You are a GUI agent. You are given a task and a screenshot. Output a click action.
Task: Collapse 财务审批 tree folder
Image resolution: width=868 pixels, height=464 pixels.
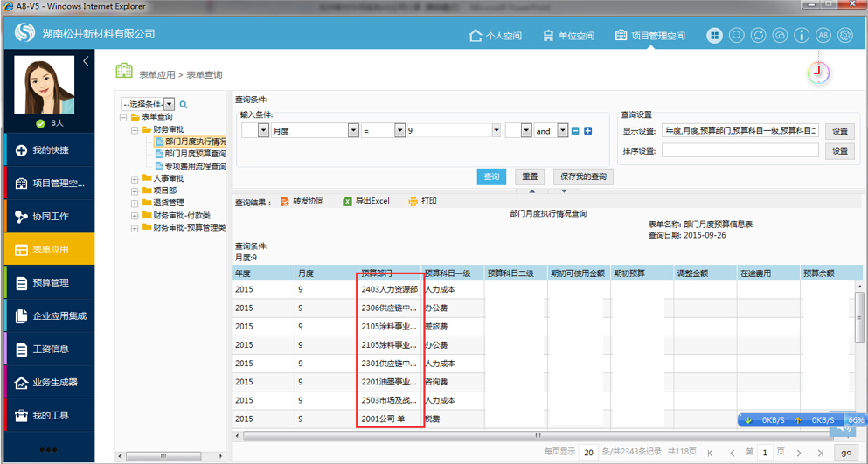click(x=135, y=130)
